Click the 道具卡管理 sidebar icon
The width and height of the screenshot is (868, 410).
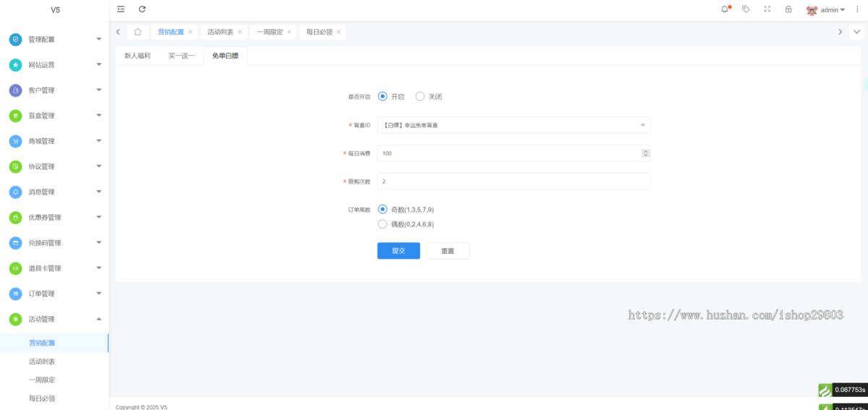tap(15, 268)
